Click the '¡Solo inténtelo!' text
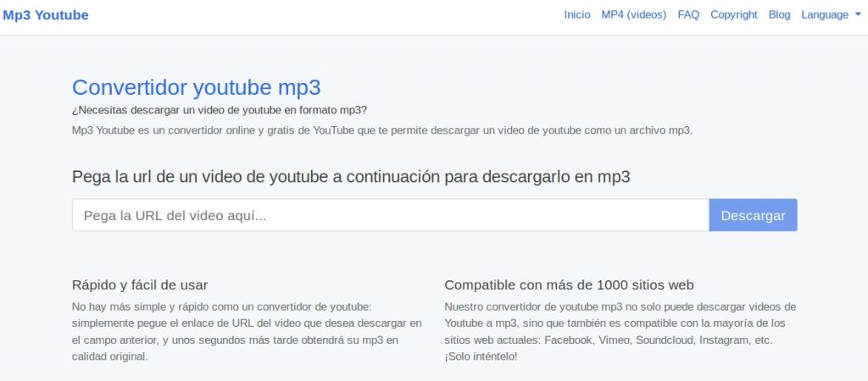 point(481,356)
